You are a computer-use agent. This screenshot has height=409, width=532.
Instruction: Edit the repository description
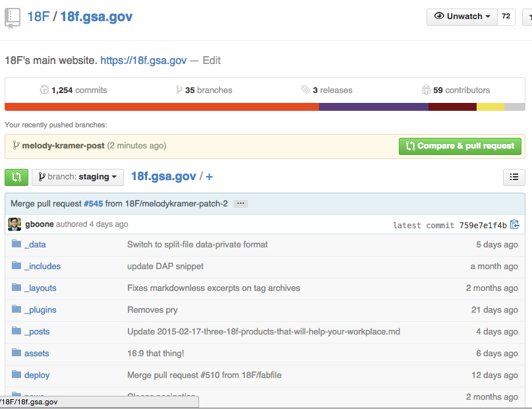(212, 61)
